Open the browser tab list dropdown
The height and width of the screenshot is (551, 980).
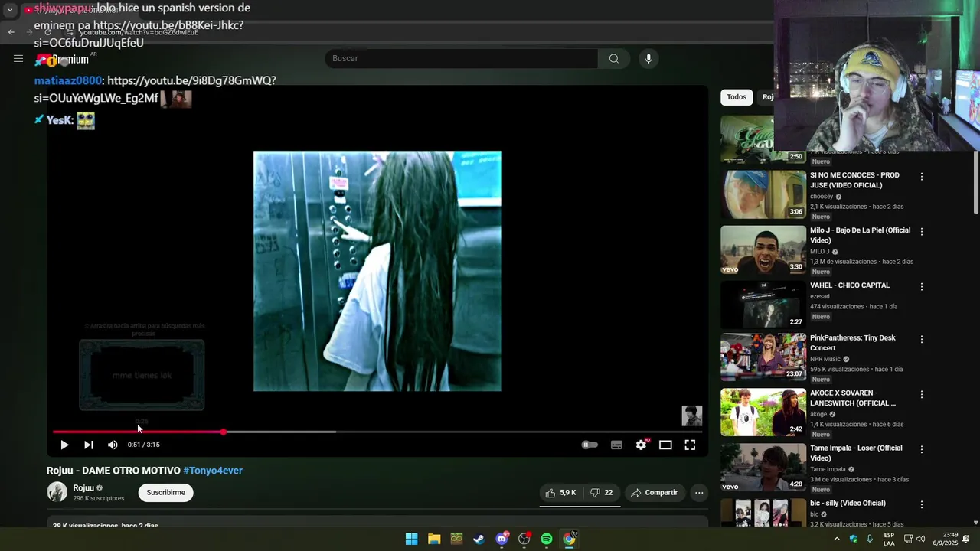[10, 11]
